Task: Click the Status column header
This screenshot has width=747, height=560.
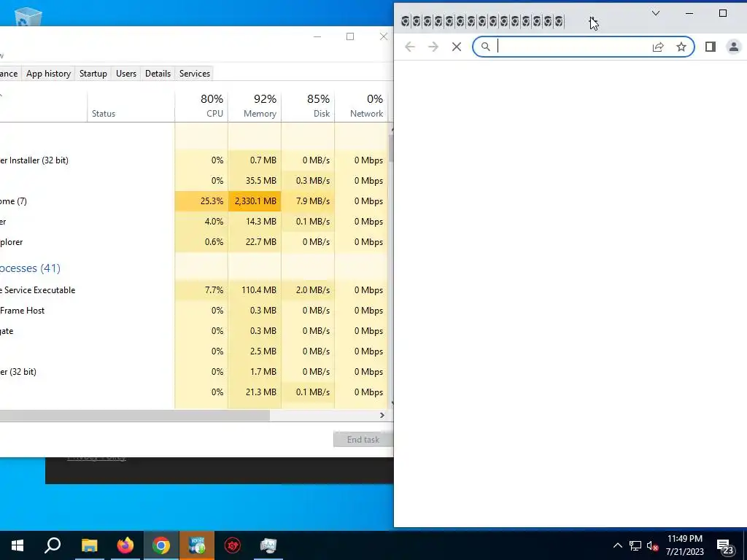Action: [x=131, y=106]
